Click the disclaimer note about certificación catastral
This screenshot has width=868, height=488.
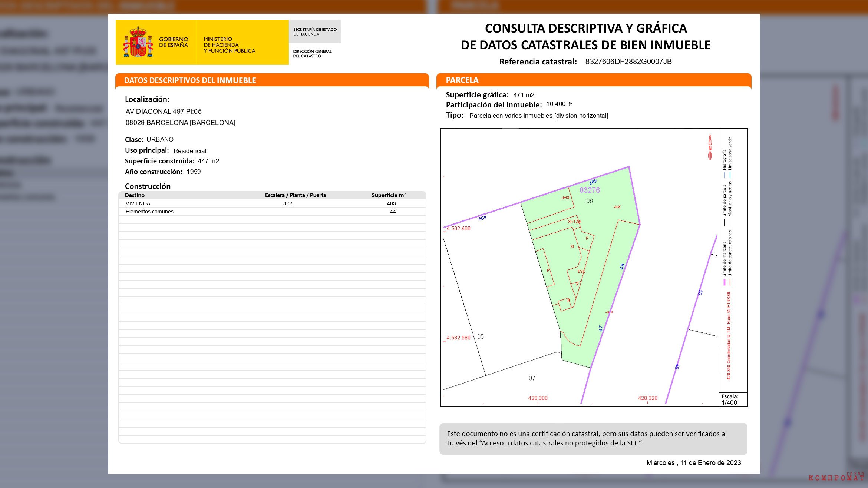pyautogui.click(x=593, y=439)
